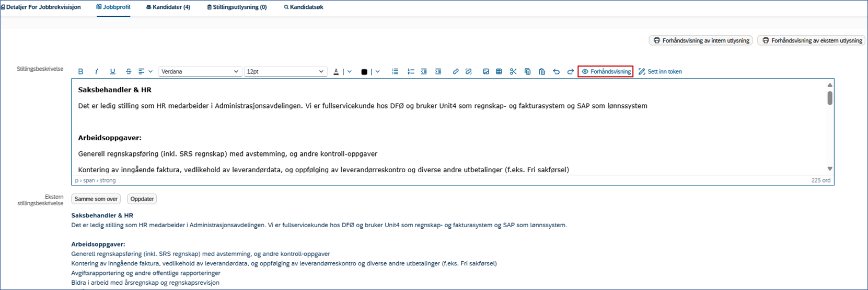Viewport: 868px width, 290px height.
Task: Insert a table
Action: pos(499,72)
